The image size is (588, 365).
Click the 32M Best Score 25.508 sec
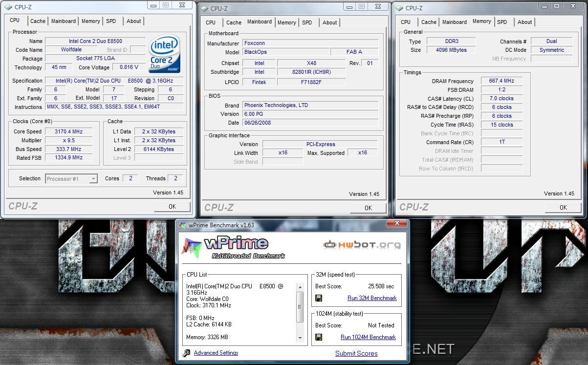coord(381,286)
